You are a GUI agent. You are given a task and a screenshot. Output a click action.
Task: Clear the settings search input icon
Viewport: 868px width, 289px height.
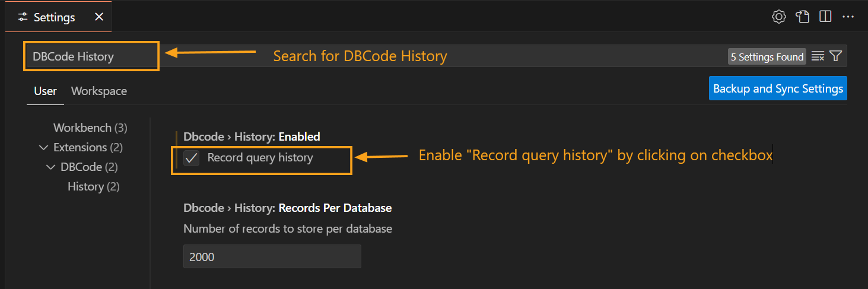[x=818, y=56]
